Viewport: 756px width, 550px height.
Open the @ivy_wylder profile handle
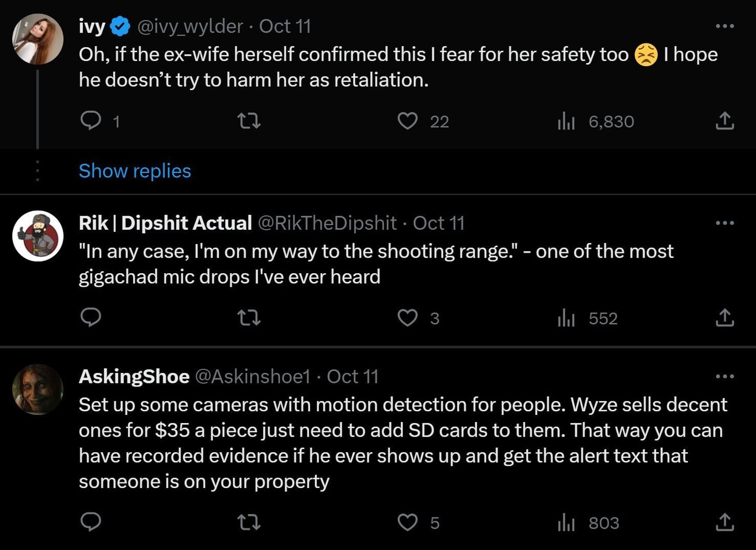click(190, 26)
